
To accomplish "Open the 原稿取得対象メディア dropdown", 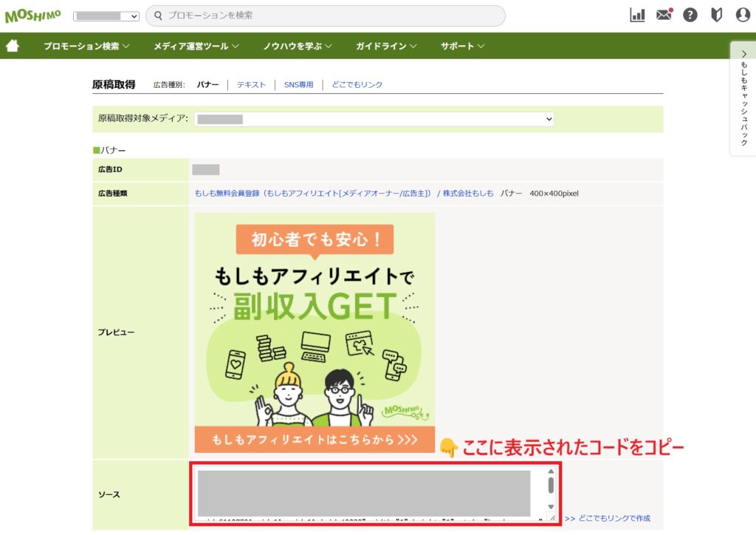I will pos(374,119).
